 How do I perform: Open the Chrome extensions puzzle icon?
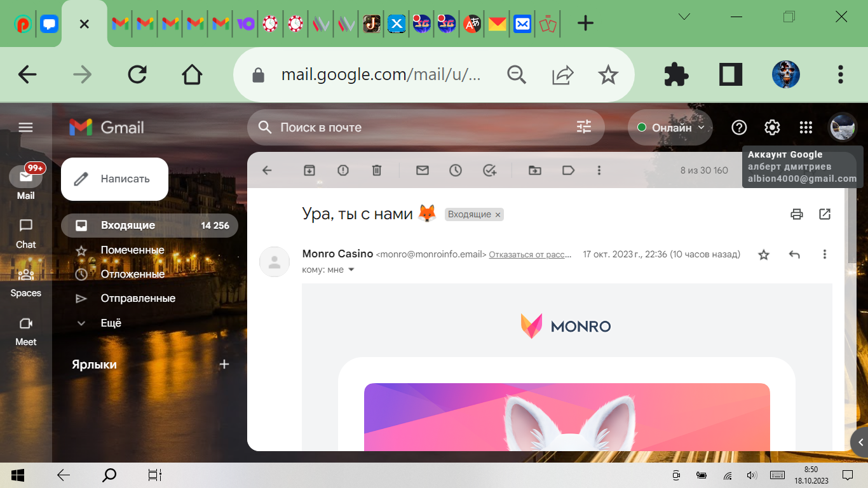(676, 75)
